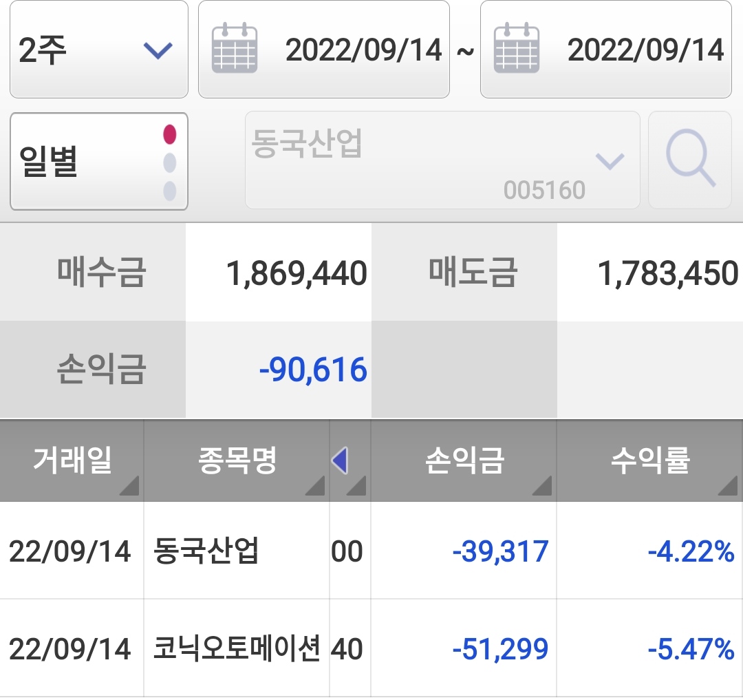Toggle the 일별 view mode button
The width and height of the screenshot is (743, 700).
pos(98,161)
